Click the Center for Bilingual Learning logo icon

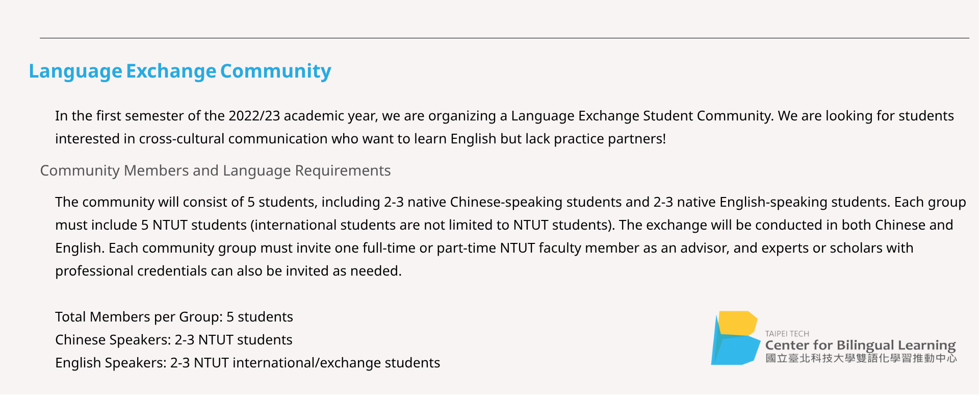pyautogui.click(x=735, y=338)
